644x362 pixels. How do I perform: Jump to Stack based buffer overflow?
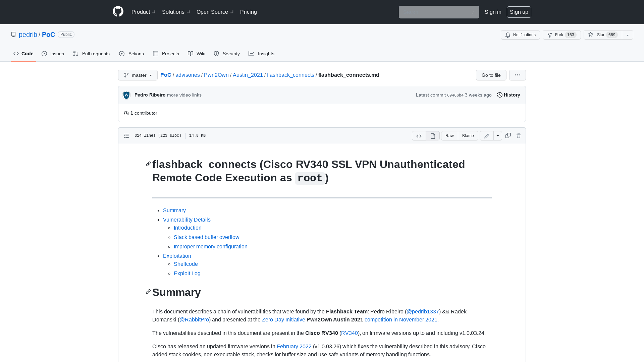pos(207,237)
